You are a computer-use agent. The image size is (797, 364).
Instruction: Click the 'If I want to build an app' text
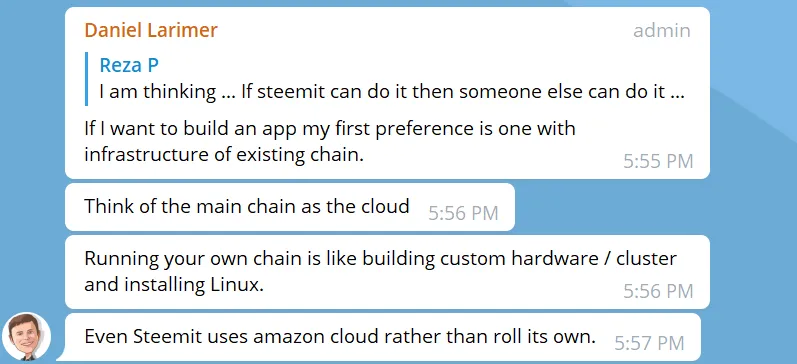point(329,129)
